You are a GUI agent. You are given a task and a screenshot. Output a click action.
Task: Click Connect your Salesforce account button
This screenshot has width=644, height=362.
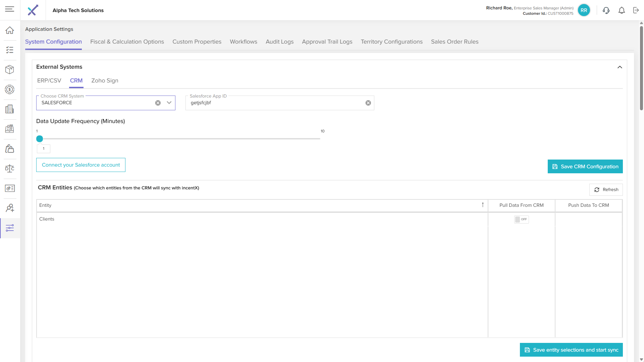tap(81, 165)
